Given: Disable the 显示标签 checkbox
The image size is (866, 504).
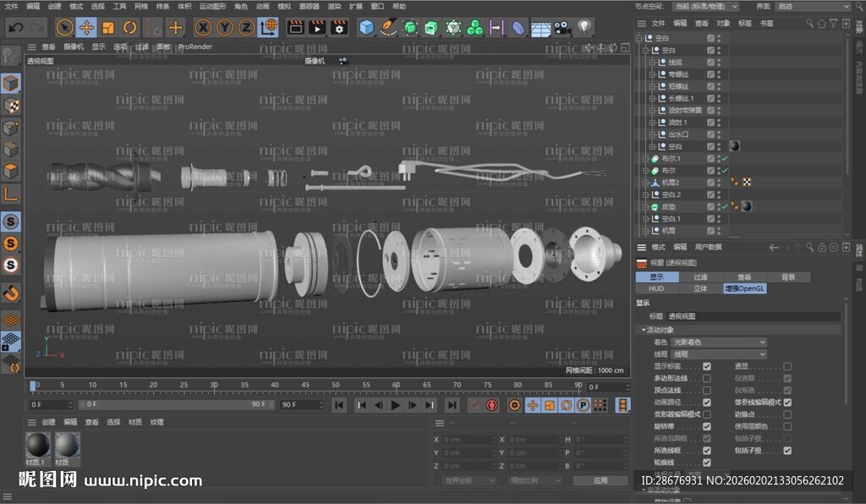Looking at the screenshot, I should coord(707,366).
